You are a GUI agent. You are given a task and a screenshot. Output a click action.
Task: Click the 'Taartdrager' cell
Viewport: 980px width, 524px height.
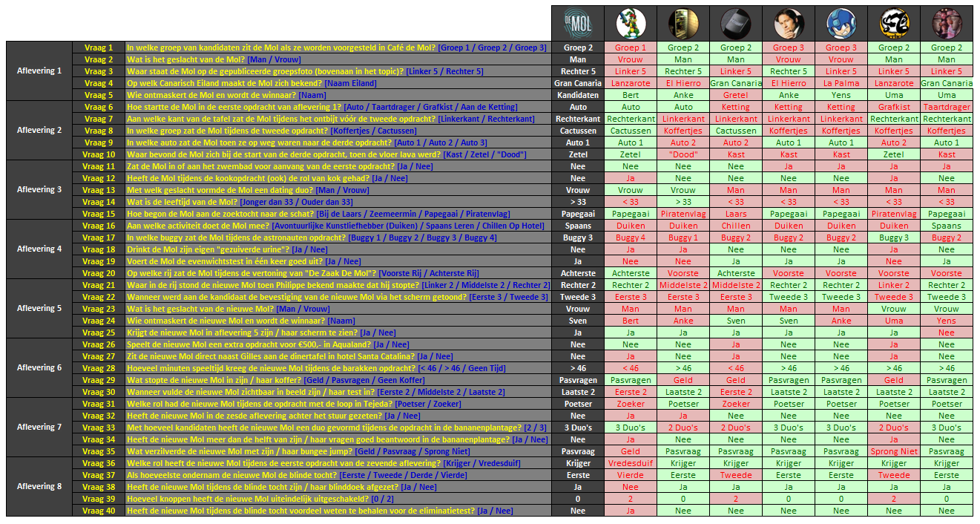(947, 107)
